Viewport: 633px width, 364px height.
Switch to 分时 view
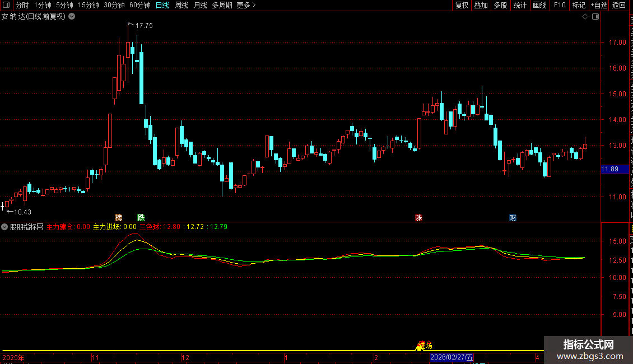tap(22, 5)
